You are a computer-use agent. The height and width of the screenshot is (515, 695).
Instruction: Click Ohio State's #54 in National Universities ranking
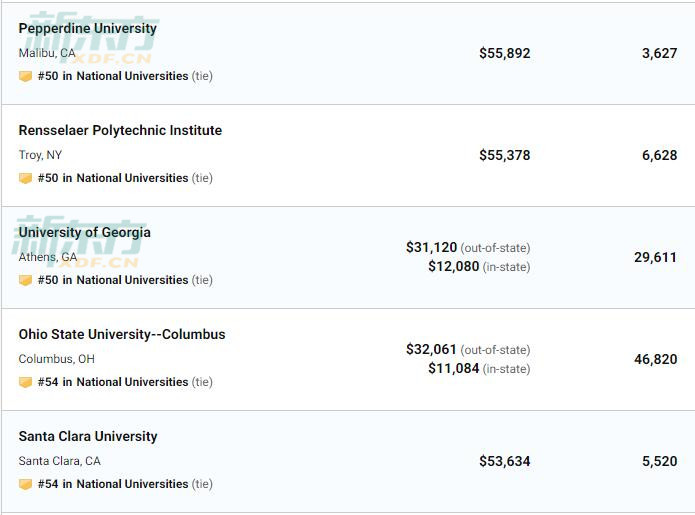point(113,382)
